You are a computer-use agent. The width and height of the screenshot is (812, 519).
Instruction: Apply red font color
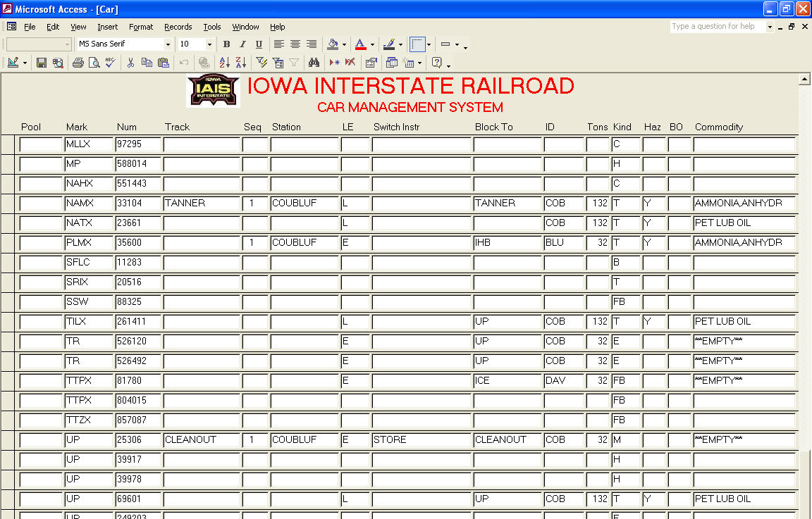click(360, 44)
